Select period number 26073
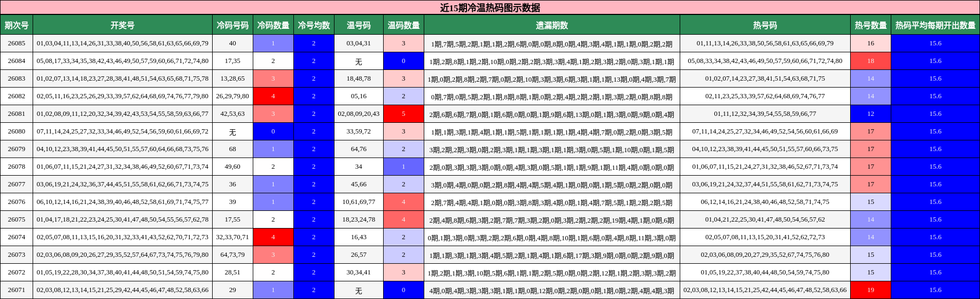This screenshot has height=299, width=980. pyautogui.click(x=17, y=255)
